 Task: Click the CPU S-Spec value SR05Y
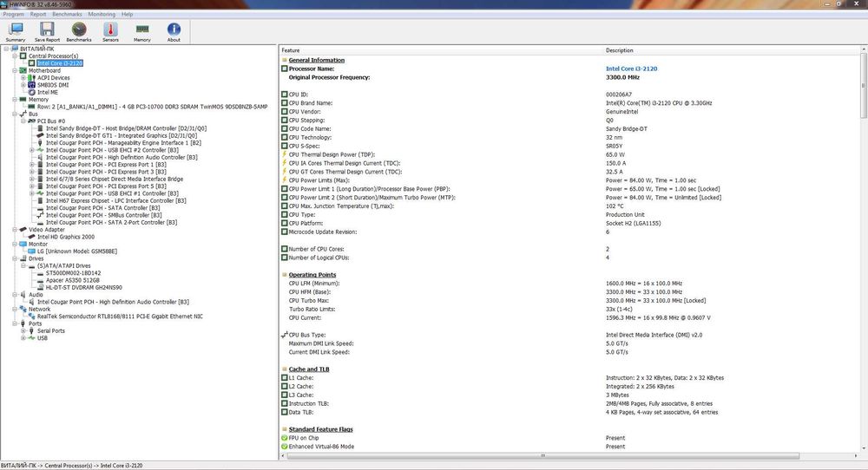pyautogui.click(x=614, y=146)
